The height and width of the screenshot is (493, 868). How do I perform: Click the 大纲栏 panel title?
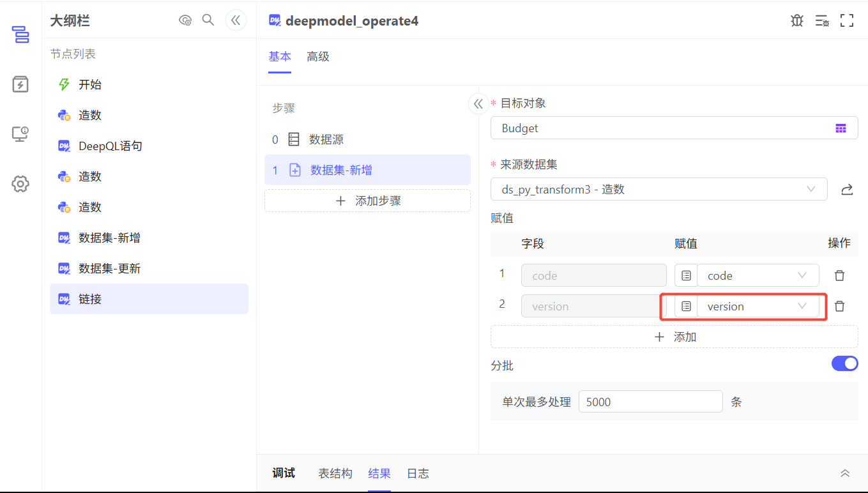tap(70, 20)
